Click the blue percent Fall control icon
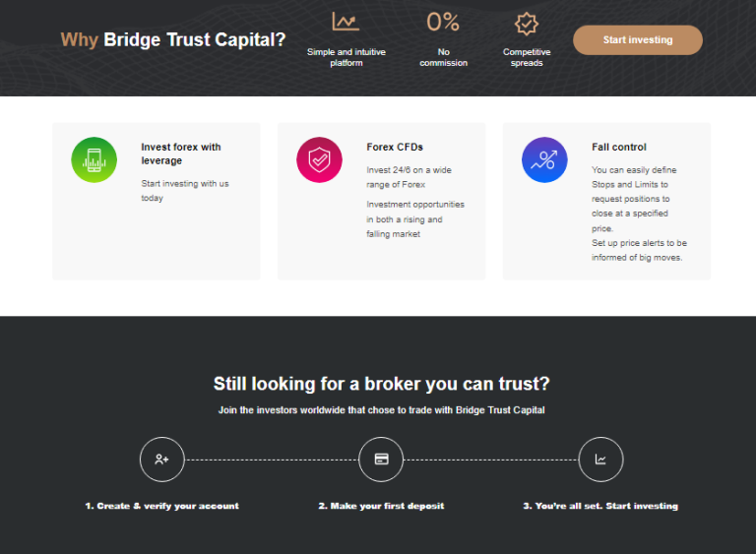 (x=544, y=159)
